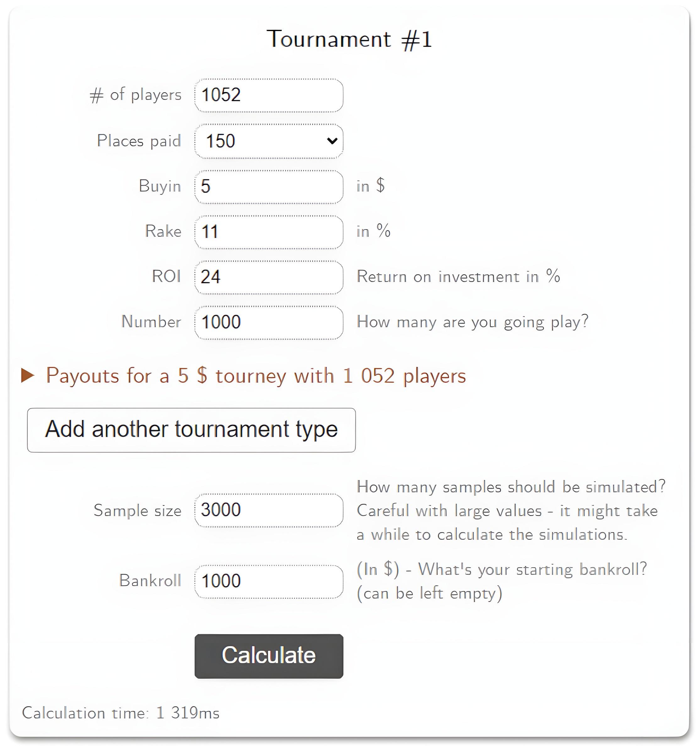Click the Tournament #1 heading

(349, 39)
